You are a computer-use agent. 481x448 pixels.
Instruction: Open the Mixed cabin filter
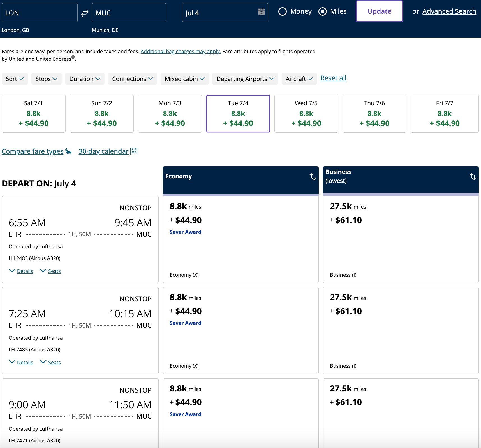click(184, 79)
